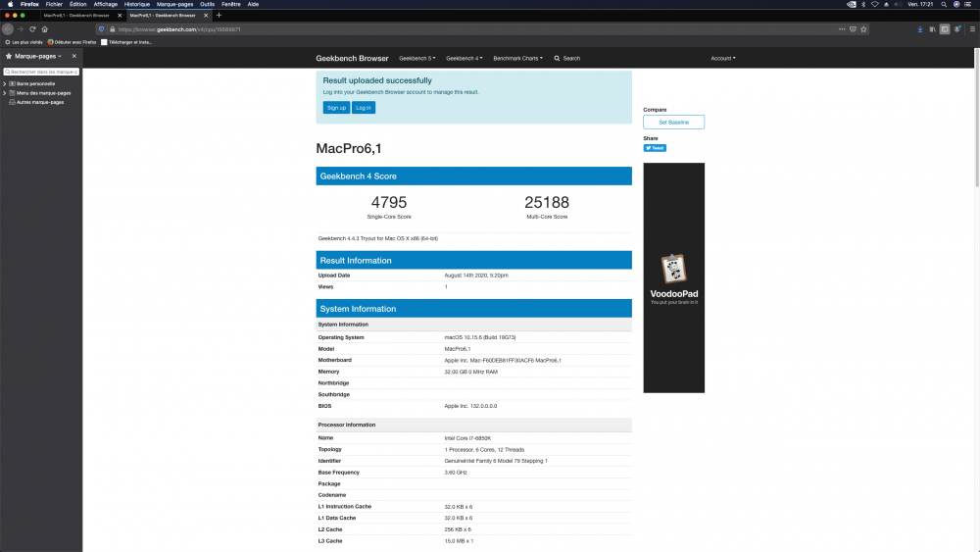
Task: Click the eject icon in menu bar
Action: [886, 4]
